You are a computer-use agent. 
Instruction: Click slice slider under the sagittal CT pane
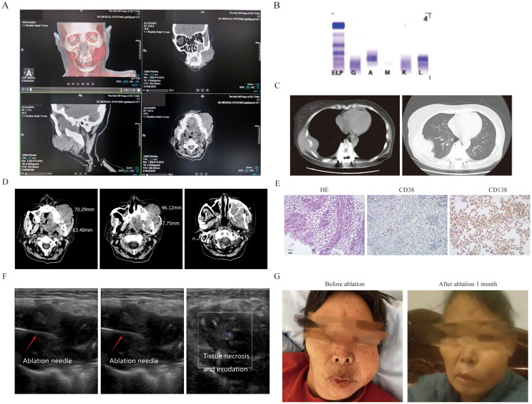coord(35,173)
